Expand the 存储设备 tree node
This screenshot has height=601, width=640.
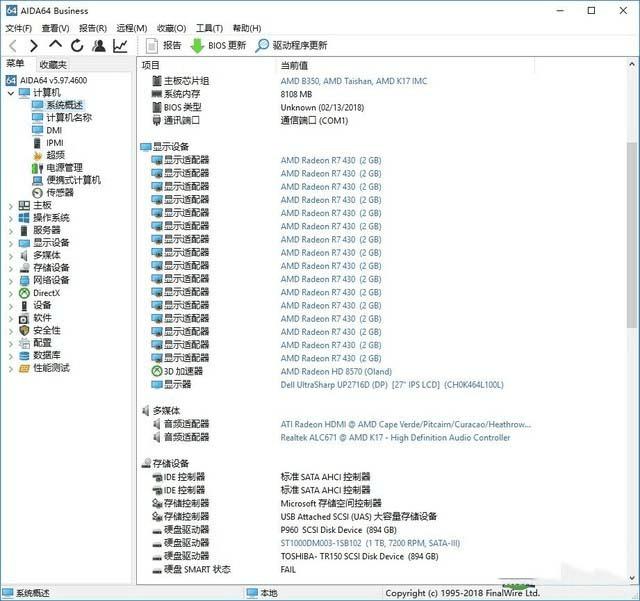tap(11, 269)
